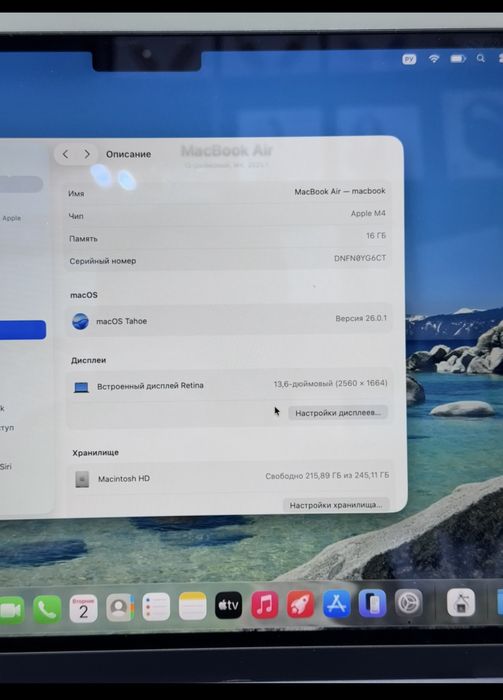Go forward with the right chevron button

point(87,154)
